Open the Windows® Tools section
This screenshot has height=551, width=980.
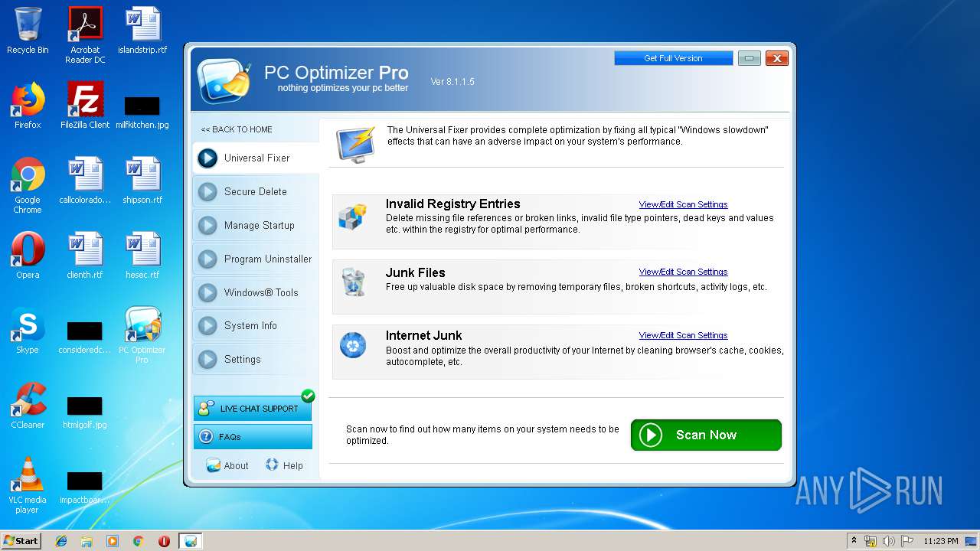[x=255, y=292]
